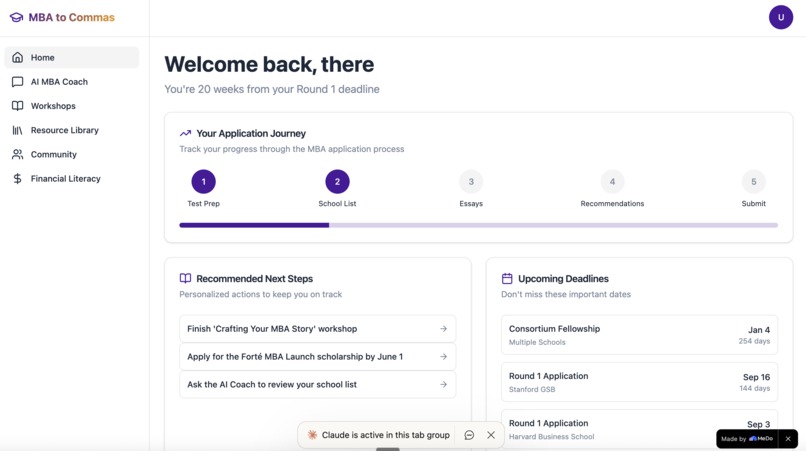Click the Welcome back, there heading
Screen dimensions: 806x451
tap(269, 64)
